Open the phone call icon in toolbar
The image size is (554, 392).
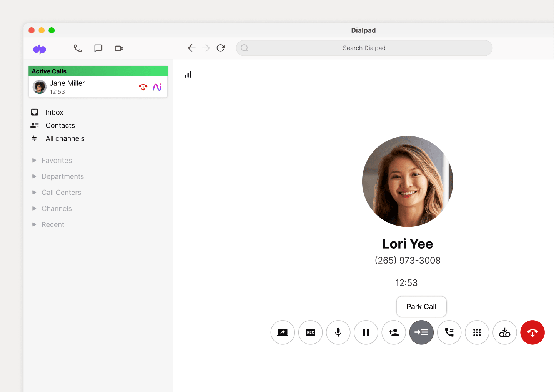(x=78, y=48)
